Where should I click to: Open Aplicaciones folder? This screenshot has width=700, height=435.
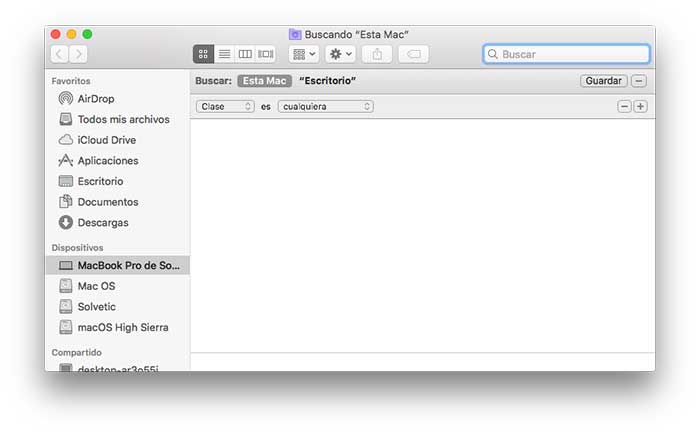pos(118,160)
